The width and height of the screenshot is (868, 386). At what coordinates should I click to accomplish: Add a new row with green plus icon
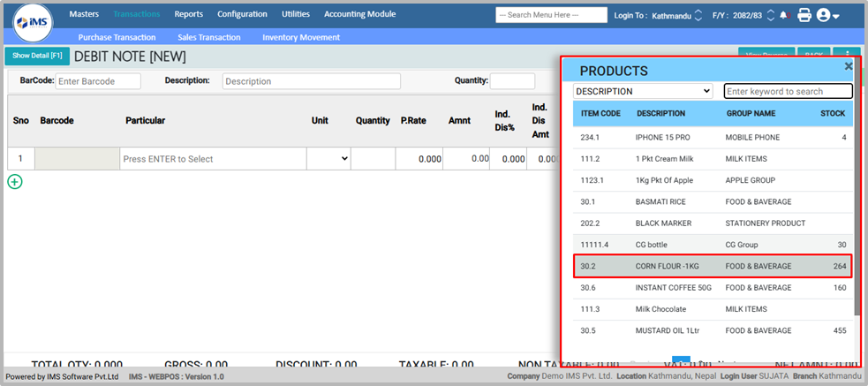point(15,182)
